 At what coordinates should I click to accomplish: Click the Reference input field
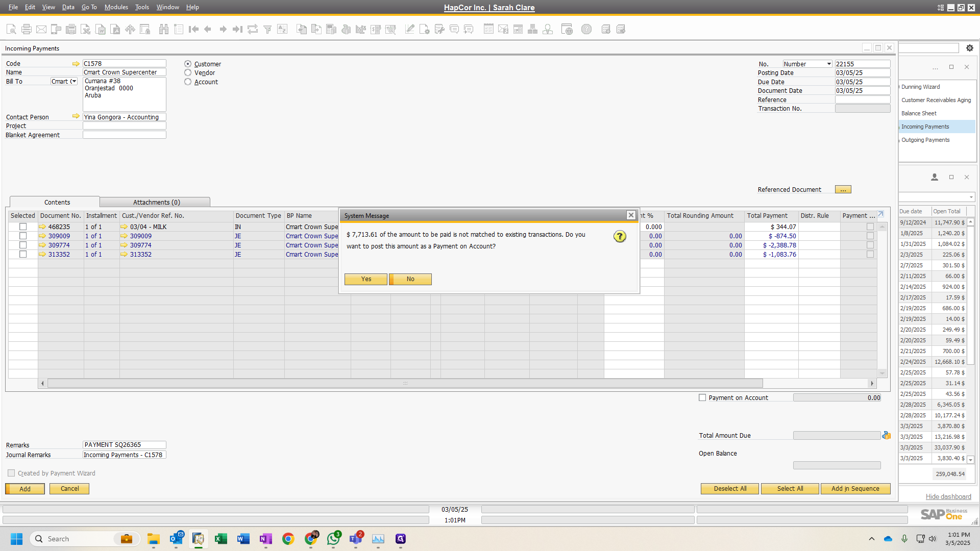(x=863, y=99)
